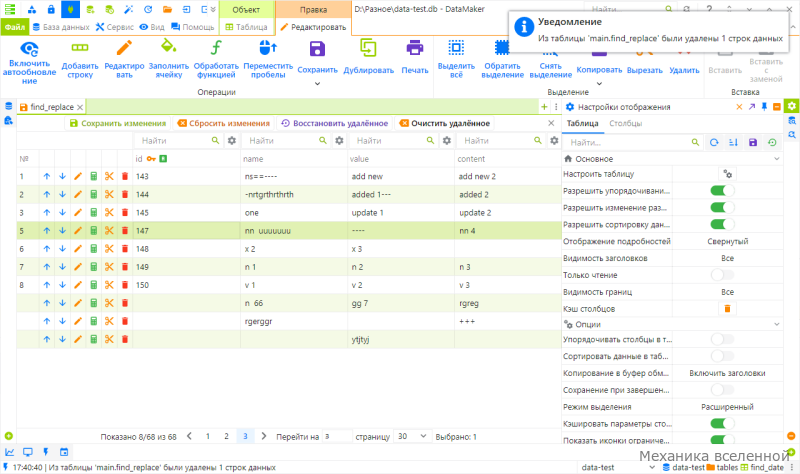Expand the Save ribbon dropdown arrow
The image size is (800, 474).
coord(317,84)
